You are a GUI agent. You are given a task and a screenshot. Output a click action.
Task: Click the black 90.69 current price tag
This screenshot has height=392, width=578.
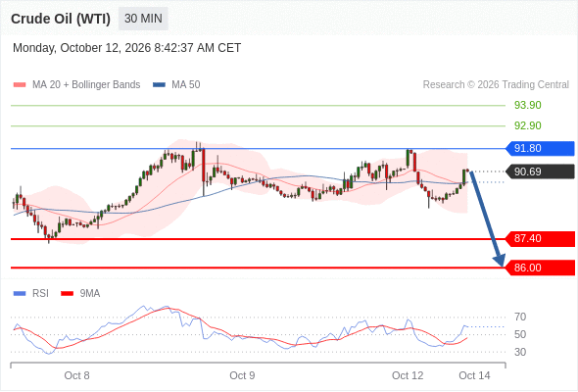pos(540,171)
